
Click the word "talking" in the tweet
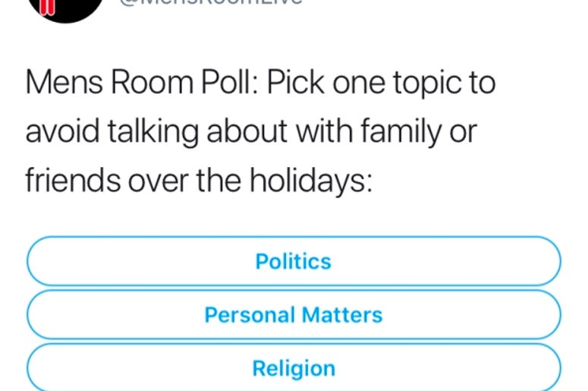153,132
